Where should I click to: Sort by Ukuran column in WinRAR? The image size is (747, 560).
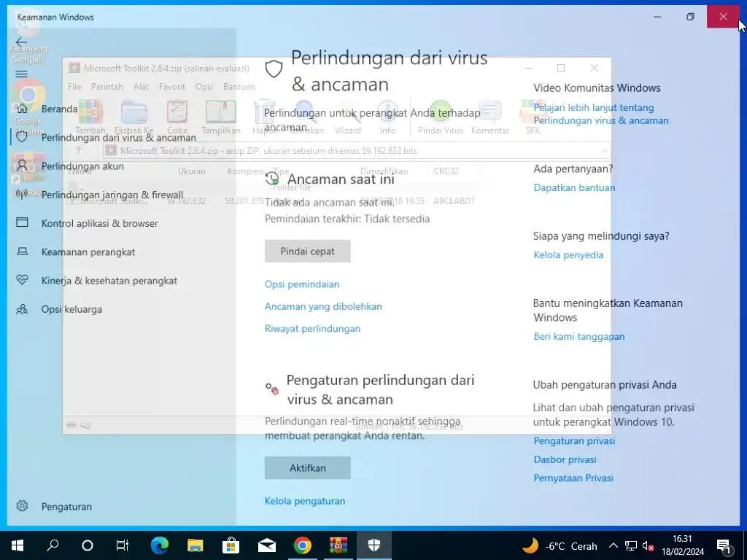[x=192, y=171]
